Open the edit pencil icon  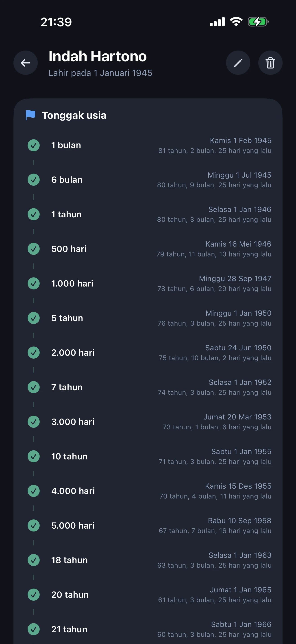(x=238, y=63)
